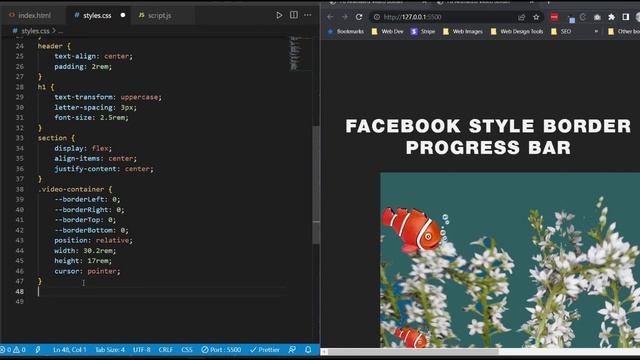Open the Web Design Tools bookmarks folder
This screenshot has width=640, height=360.
[x=517, y=31]
